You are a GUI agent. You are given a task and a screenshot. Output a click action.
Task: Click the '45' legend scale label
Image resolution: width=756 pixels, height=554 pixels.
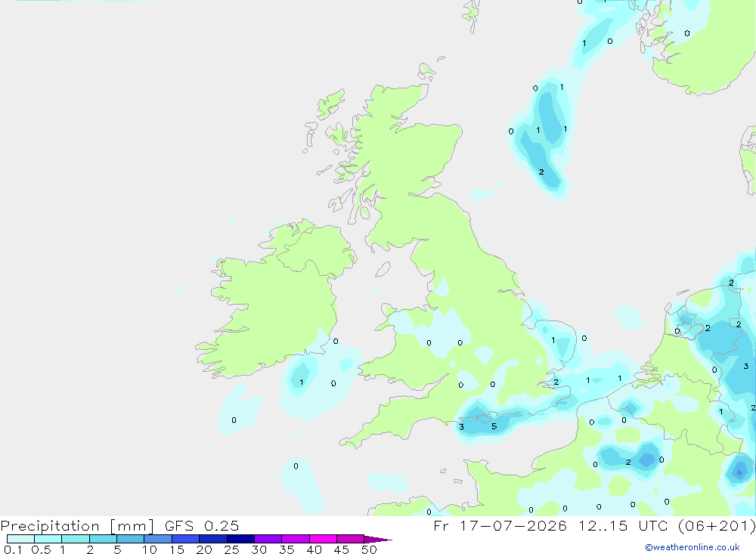pyautogui.click(x=342, y=549)
